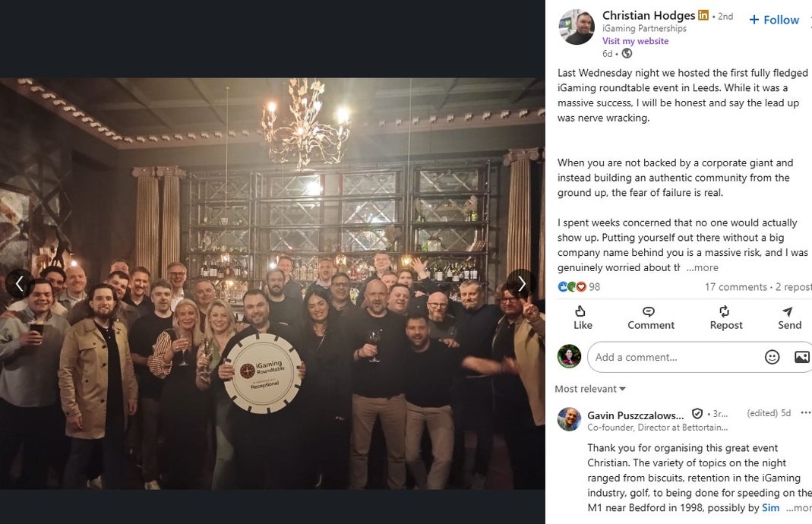Show the previous image with left arrow
Image resolution: width=812 pixels, height=524 pixels.
point(20,284)
